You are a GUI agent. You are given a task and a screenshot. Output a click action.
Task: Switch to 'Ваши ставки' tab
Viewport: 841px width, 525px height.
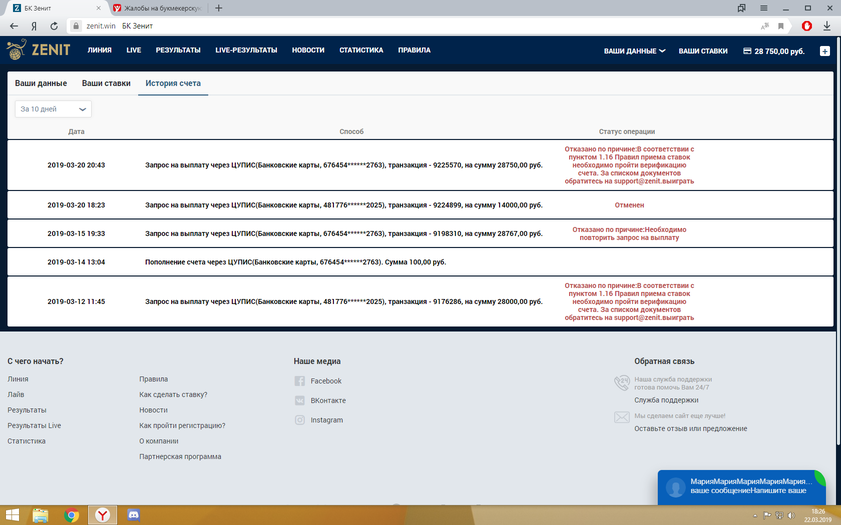click(x=106, y=83)
